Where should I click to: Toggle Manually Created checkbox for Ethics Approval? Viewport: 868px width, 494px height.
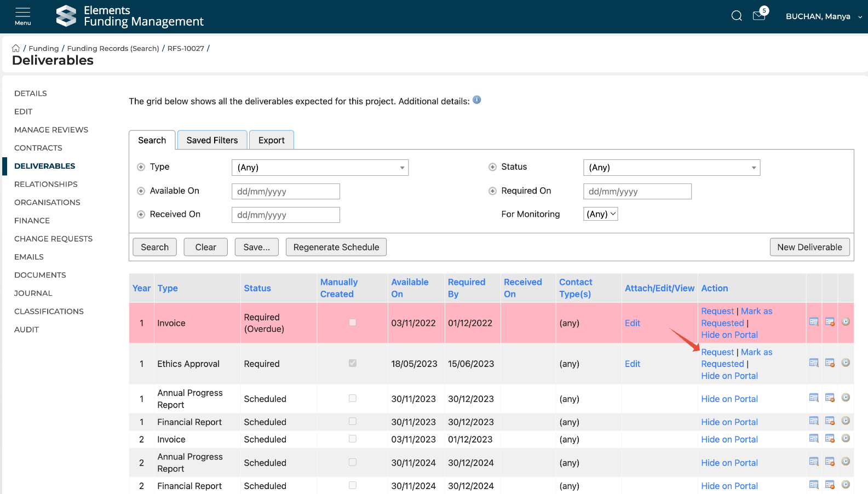point(353,363)
